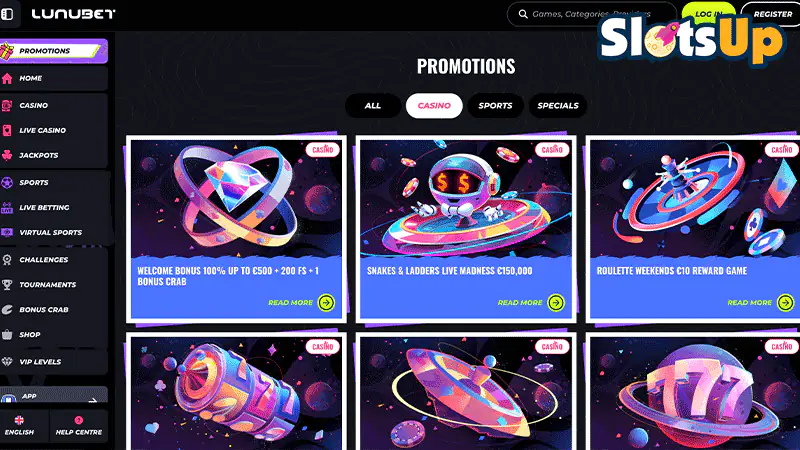Viewport: 800px width, 450px height.
Task: Click the Home house icon in sidebar
Action: pos(7,78)
